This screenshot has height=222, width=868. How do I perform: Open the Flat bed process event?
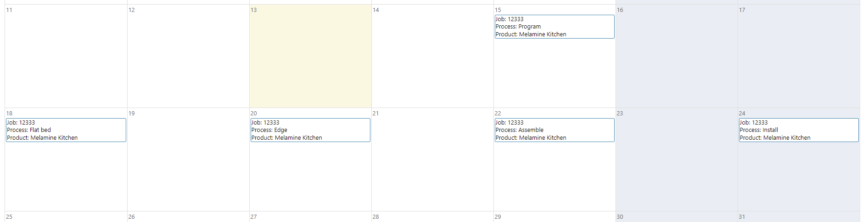(x=66, y=130)
